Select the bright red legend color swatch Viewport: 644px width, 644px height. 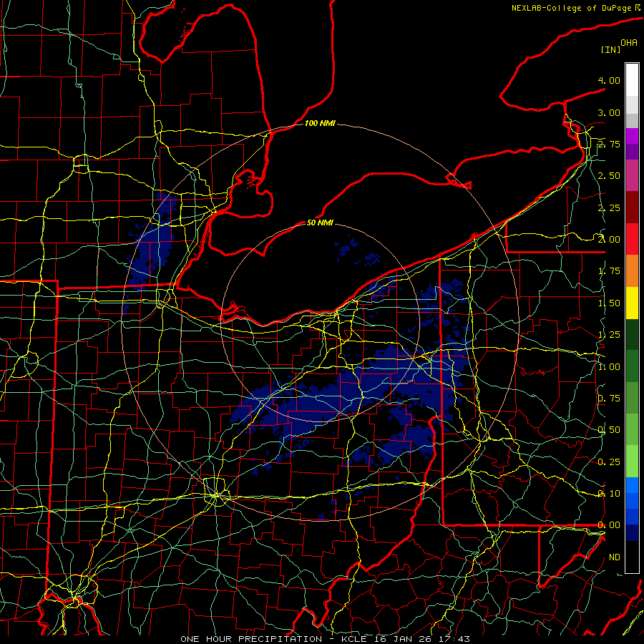[x=632, y=239]
